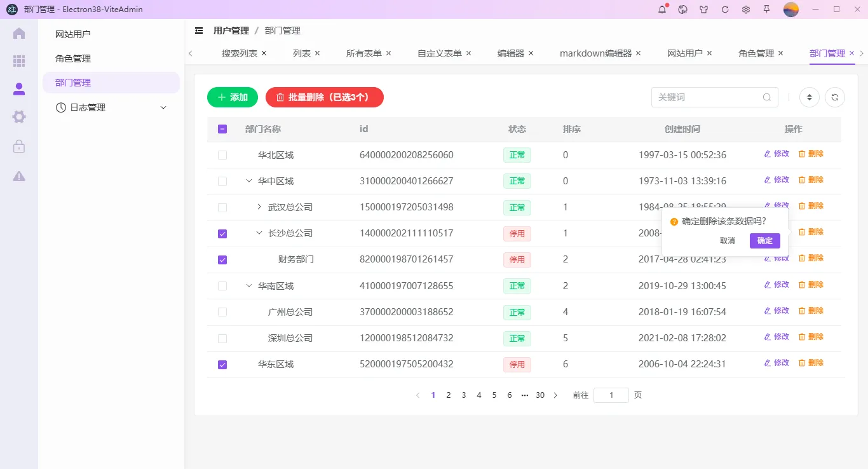Go to the home icon in sidebar
The height and width of the screenshot is (469, 868).
[x=19, y=33]
